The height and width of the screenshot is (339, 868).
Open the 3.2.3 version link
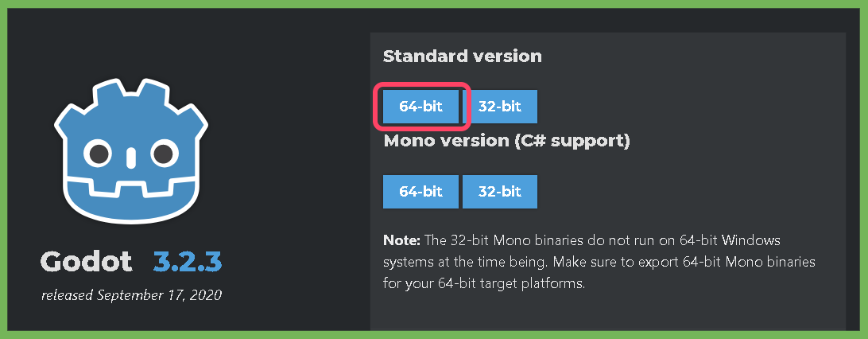coord(188,262)
